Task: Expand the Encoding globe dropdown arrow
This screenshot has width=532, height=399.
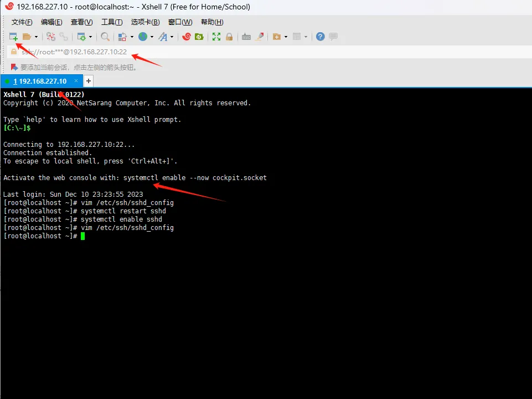Action: [x=152, y=37]
